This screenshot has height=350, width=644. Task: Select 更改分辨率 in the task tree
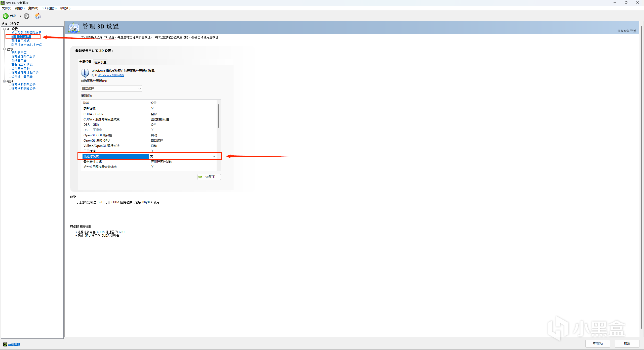(19, 53)
